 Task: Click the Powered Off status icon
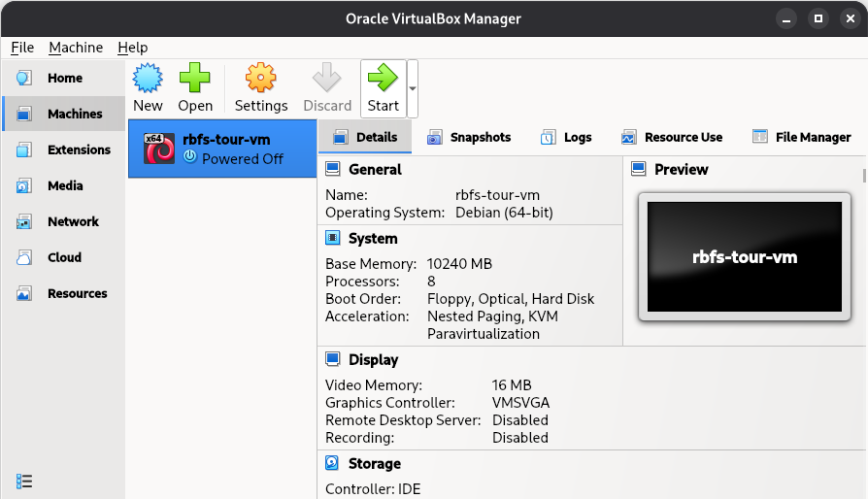coord(190,156)
